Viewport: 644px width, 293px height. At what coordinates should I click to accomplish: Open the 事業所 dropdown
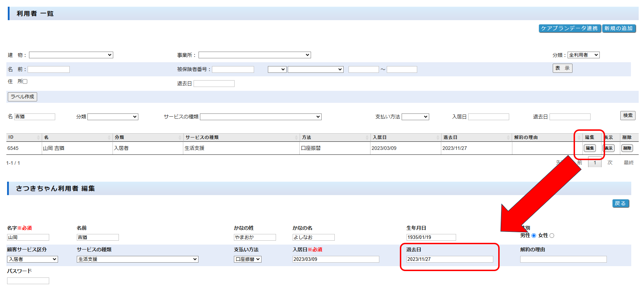[x=254, y=55]
